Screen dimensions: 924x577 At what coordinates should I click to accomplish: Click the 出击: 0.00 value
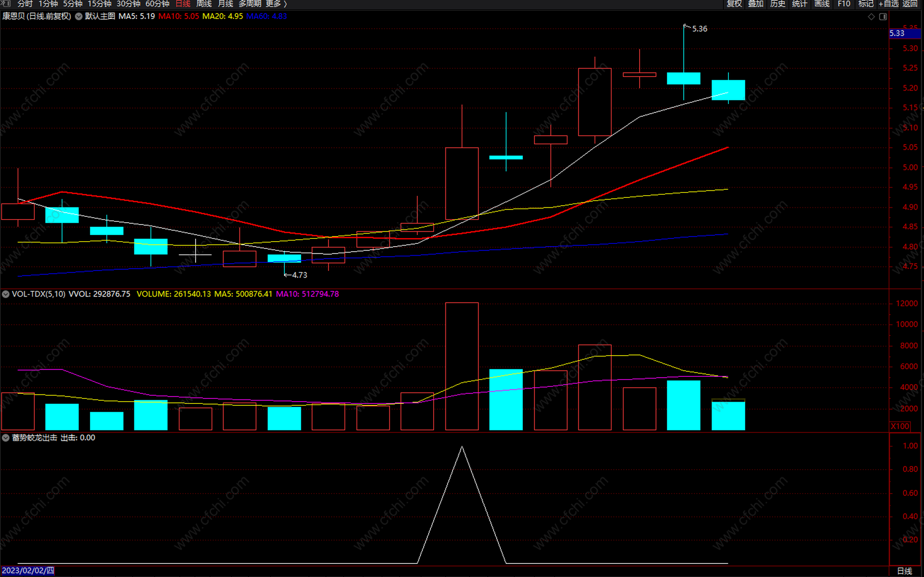78,438
